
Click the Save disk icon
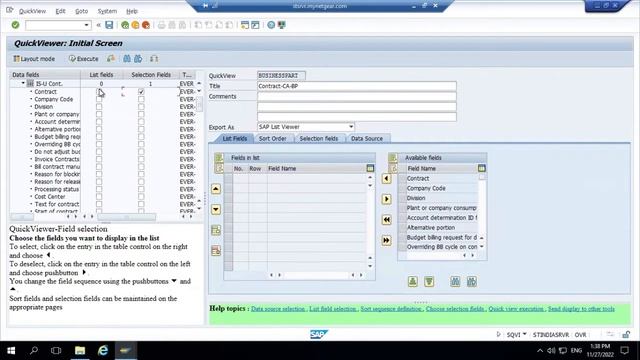tap(109, 25)
